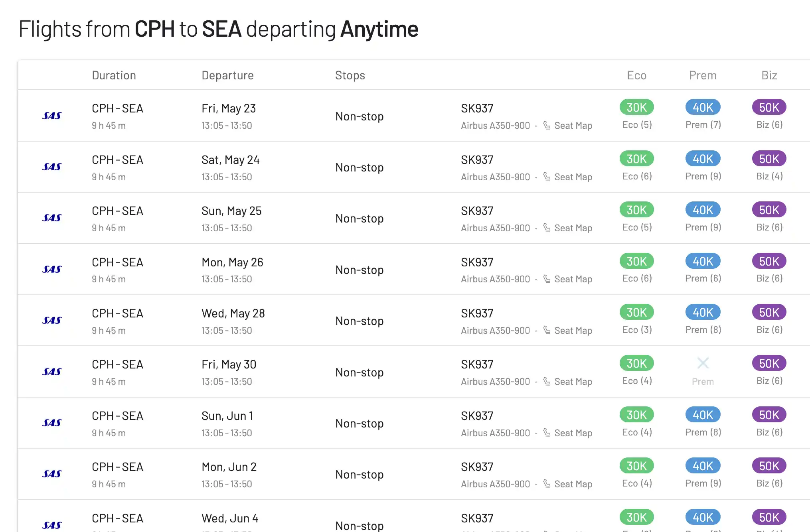This screenshot has height=532, width=810.
Task: Click the SAS logo on the May 24 row
Action: tap(52, 167)
